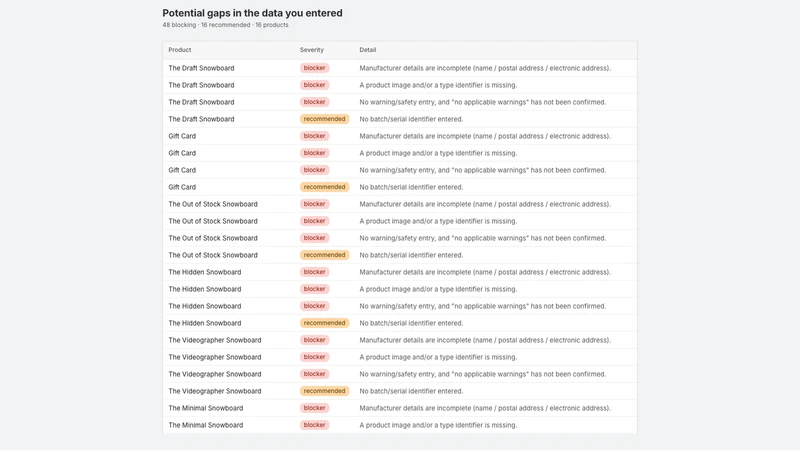Click Gift Card manufacturer details incomplete text
Screen dimensions: 800x450
click(485, 136)
